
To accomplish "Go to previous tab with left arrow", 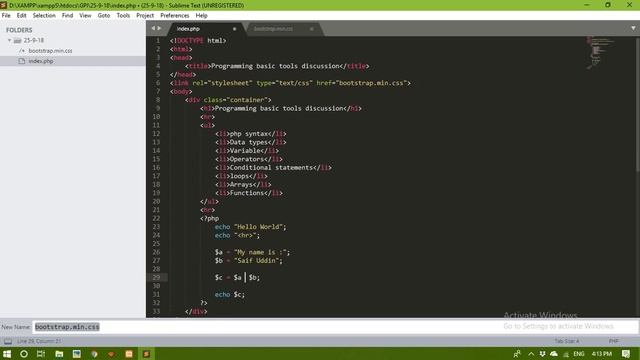I will click(x=153, y=28).
